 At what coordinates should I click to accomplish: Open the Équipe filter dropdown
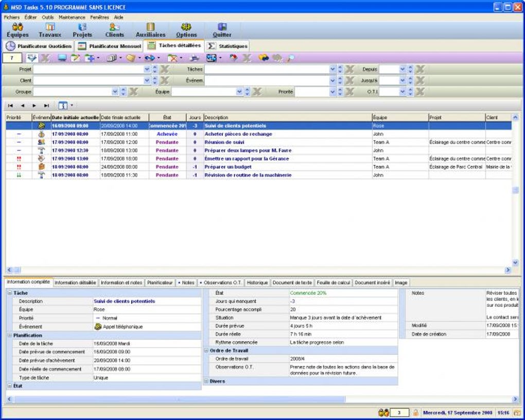239,92
